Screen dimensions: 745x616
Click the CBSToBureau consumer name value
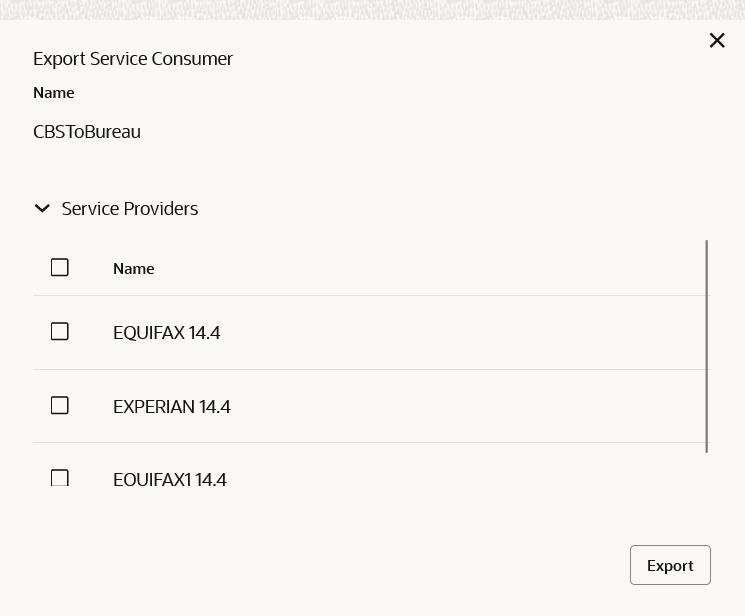pos(87,132)
